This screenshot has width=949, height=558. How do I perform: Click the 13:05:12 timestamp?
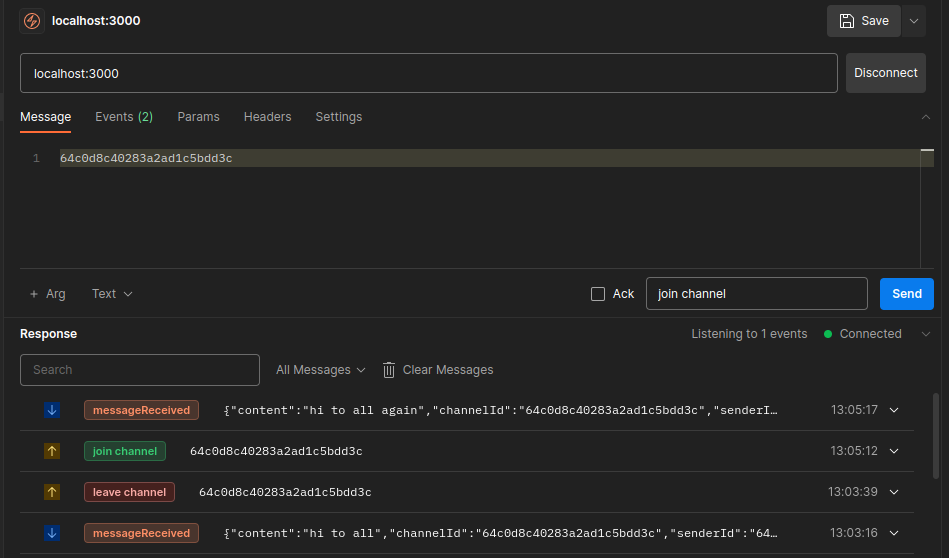[x=854, y=451]
